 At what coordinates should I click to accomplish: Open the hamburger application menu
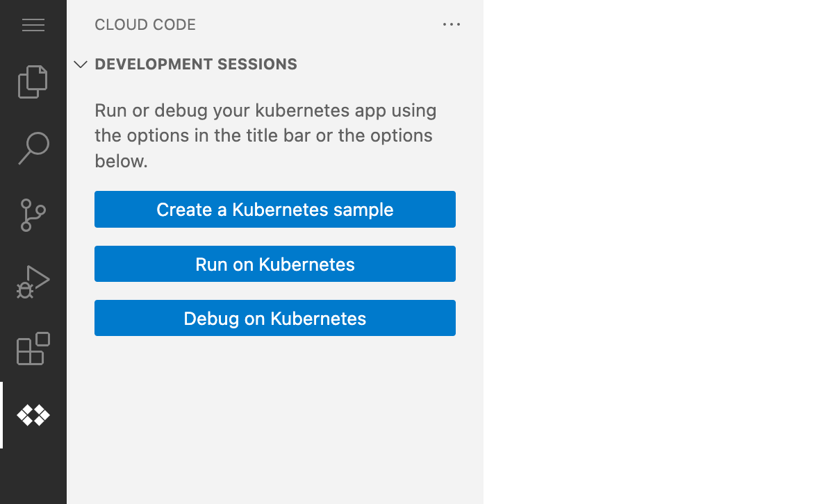pos(33,25)
